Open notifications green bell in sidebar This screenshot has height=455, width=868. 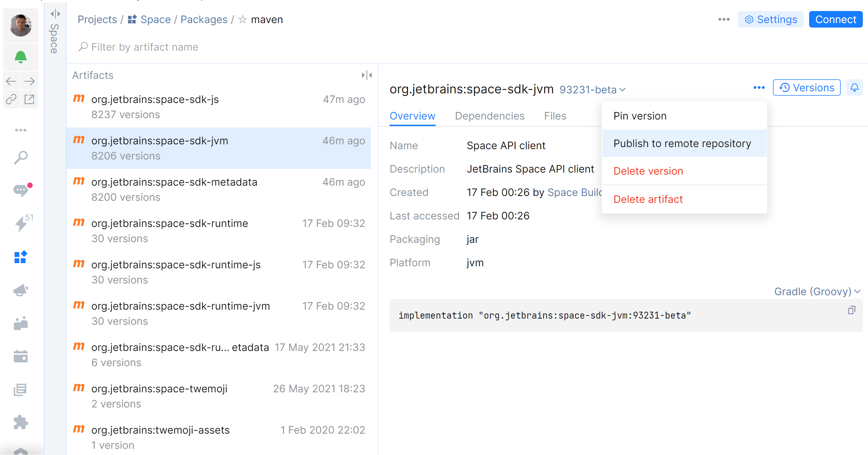tap(21, 57)
